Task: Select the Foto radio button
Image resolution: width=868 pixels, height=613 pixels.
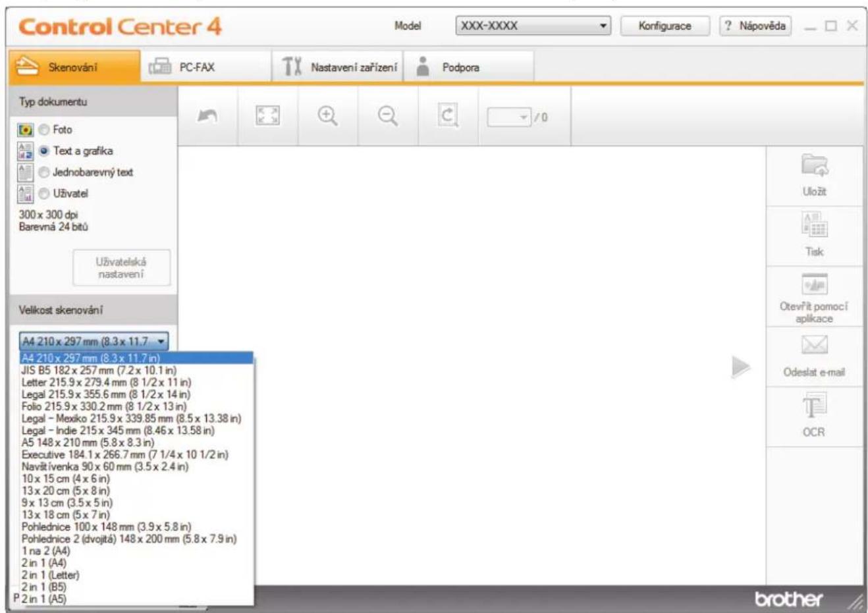Action: click(x=43, y=130)
